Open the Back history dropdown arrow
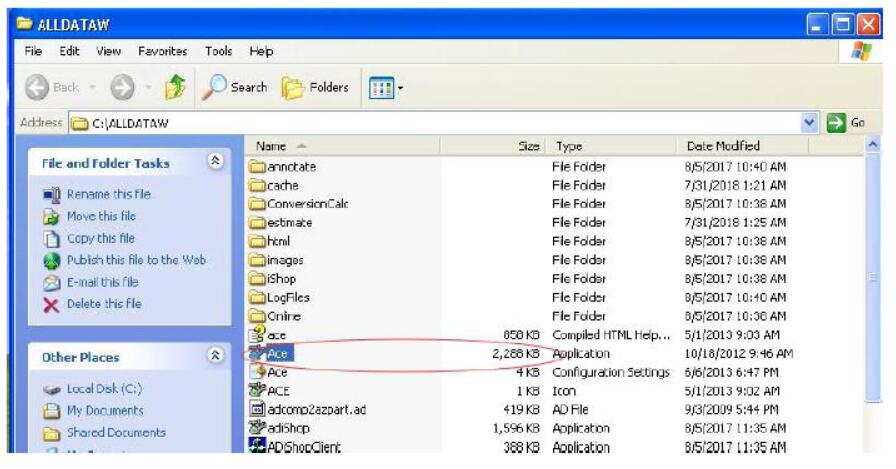This screenshot has width=896, height=469. pyautogui.click(x=93, y=88)
